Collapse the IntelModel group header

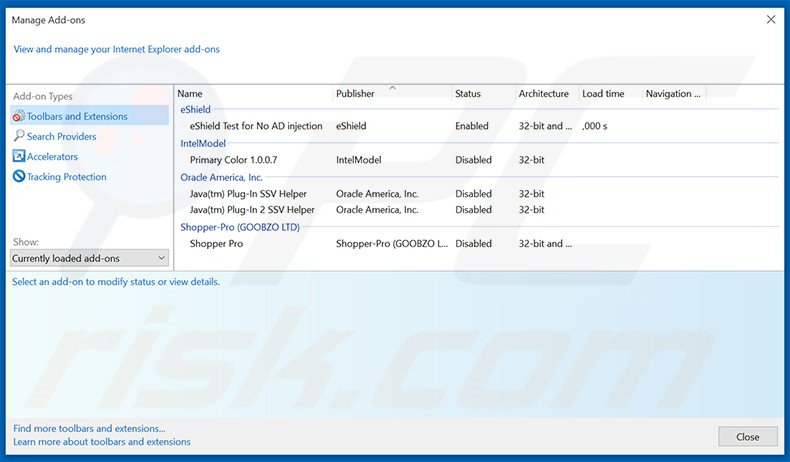tap(203, 143)
